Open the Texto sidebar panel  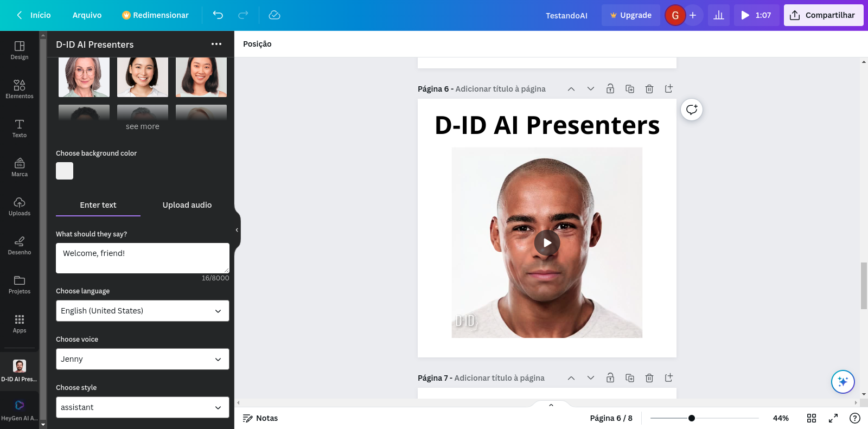20,129
